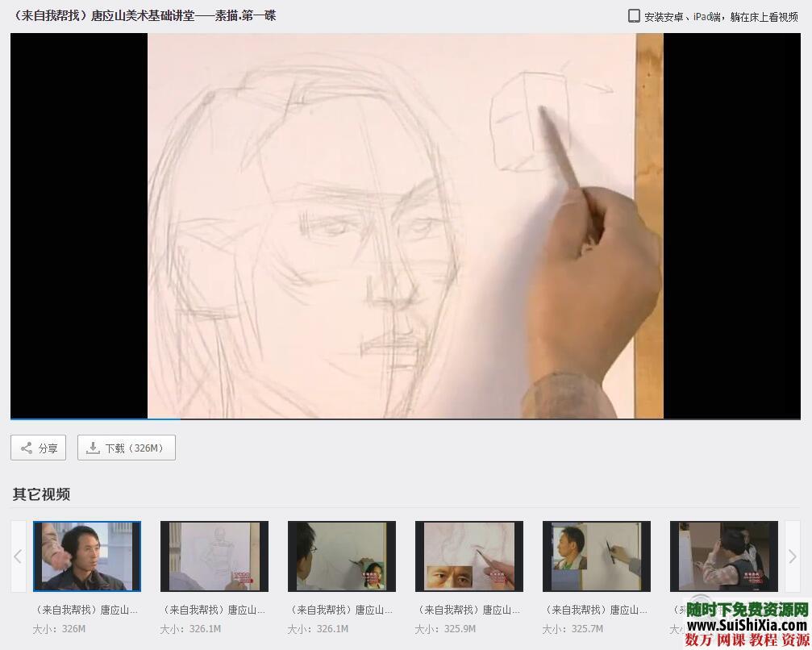Click the tablet device icon near 安装安卓 text
This screenshot has height=650, width=812.
(x=634, y=15)
